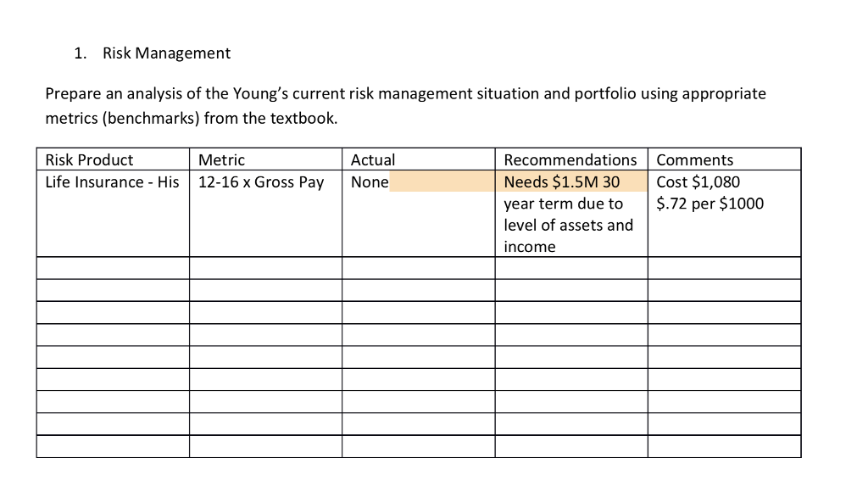Select the "Actual" header cell

click(x=373, y=159)
